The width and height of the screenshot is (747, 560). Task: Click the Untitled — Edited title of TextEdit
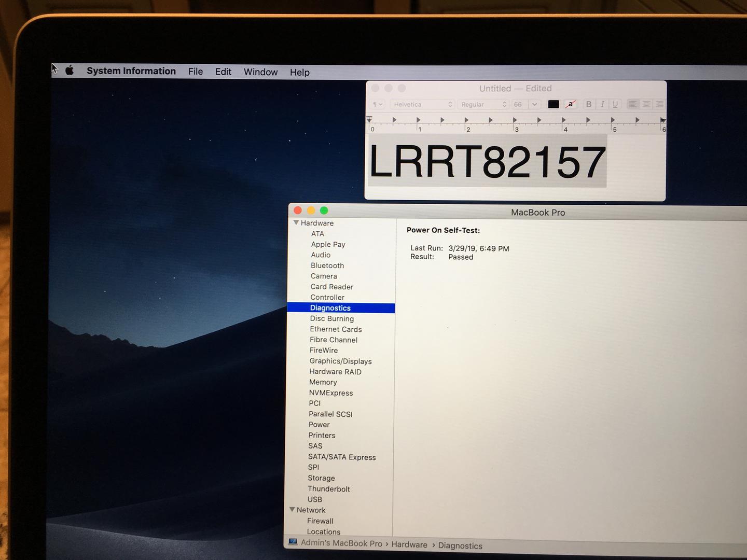pyautogui.click(x=515, y=89)
